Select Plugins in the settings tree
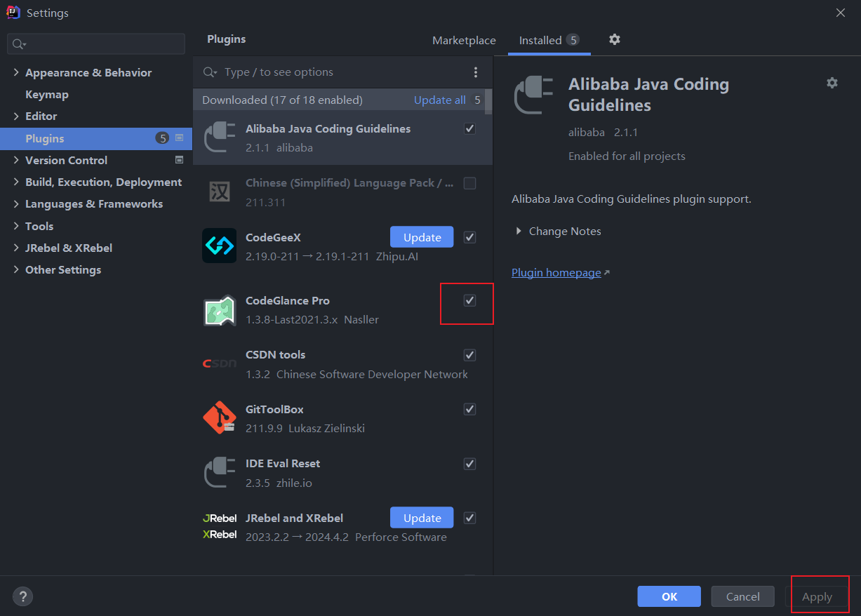Screen dimensions: 861x616 [x=96, y=138]
